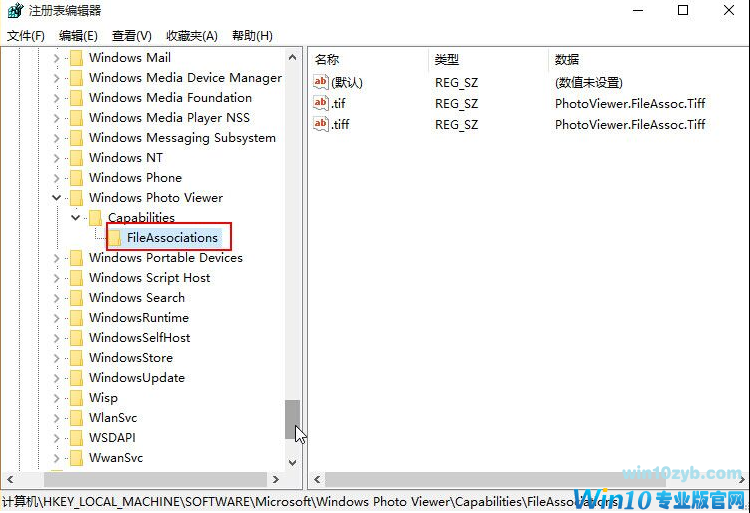The height and width of the screenshot is (513, 750).
Task: Collapse the Windows Photo Viewer key
Action: [56, 198]
